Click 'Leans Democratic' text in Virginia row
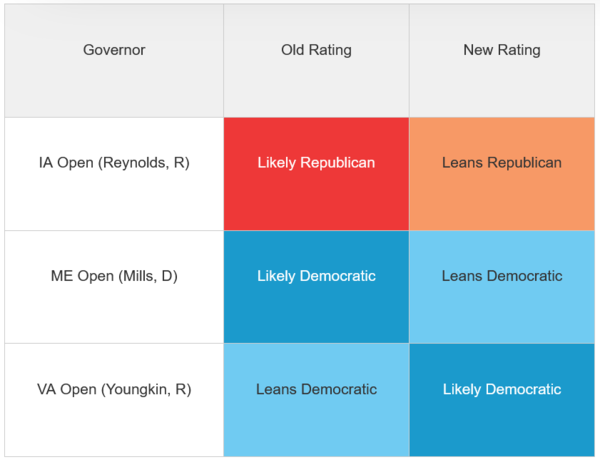 316,389
